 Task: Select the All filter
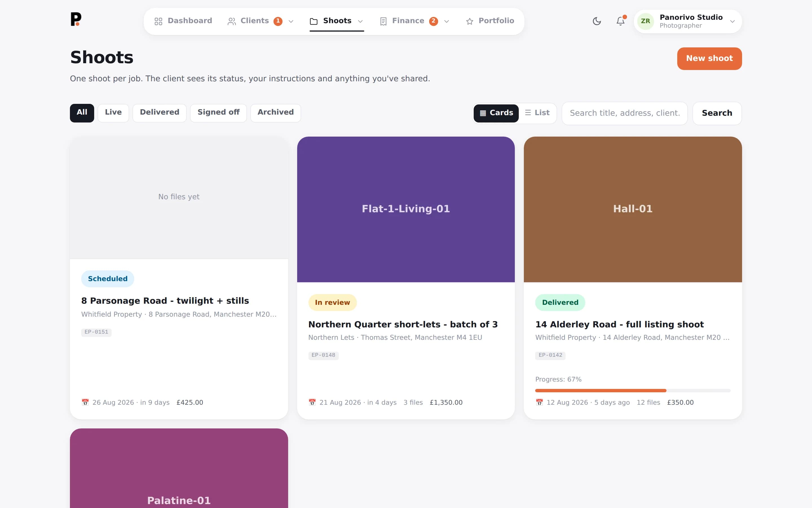coord(82,113)
